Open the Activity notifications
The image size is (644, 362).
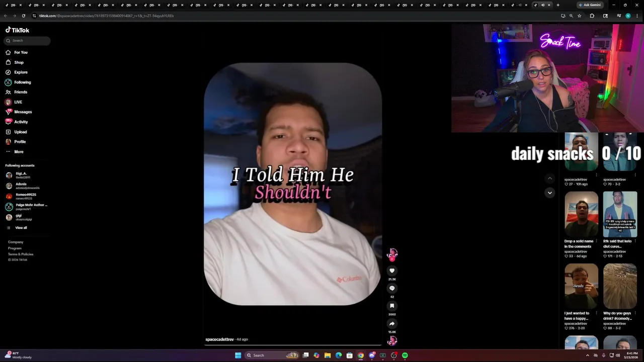point(17,122)
